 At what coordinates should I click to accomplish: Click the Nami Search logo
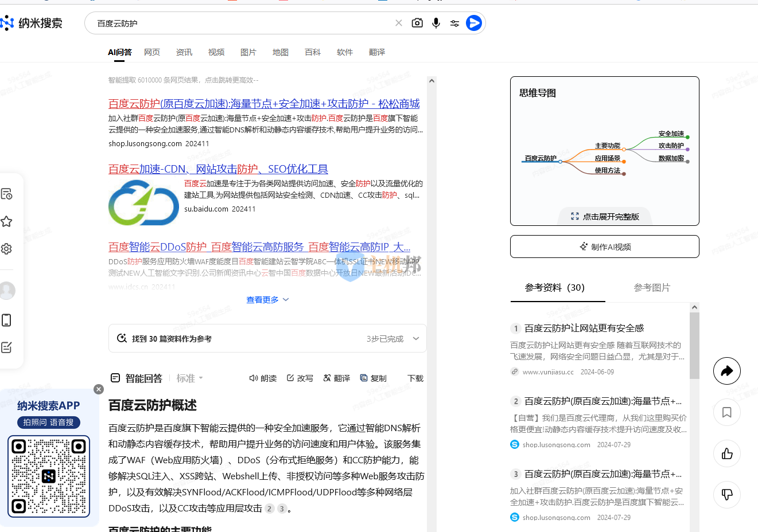32,23
